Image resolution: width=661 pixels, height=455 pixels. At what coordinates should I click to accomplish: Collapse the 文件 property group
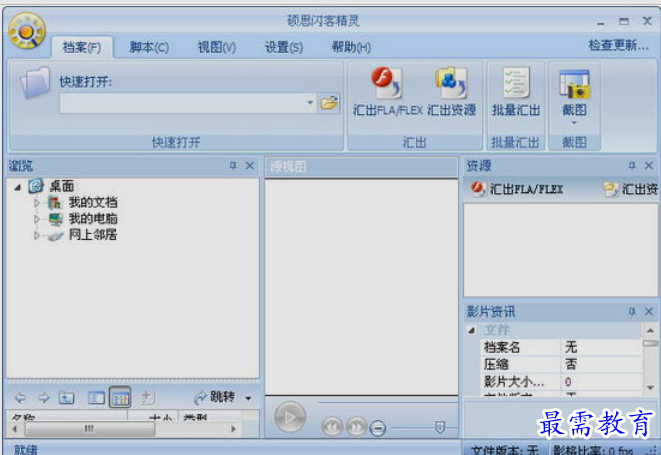pos(472,331)
